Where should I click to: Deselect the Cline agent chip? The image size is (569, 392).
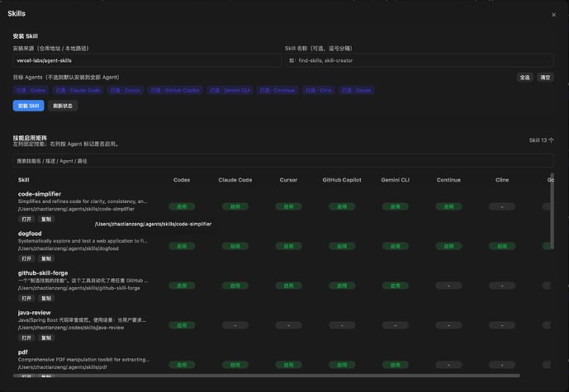[319, 90]
